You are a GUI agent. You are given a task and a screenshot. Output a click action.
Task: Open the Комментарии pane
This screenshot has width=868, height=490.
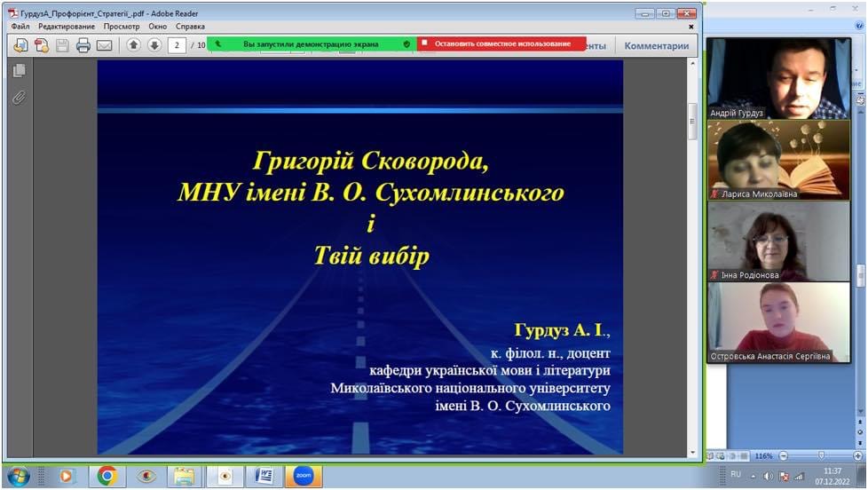657,46
